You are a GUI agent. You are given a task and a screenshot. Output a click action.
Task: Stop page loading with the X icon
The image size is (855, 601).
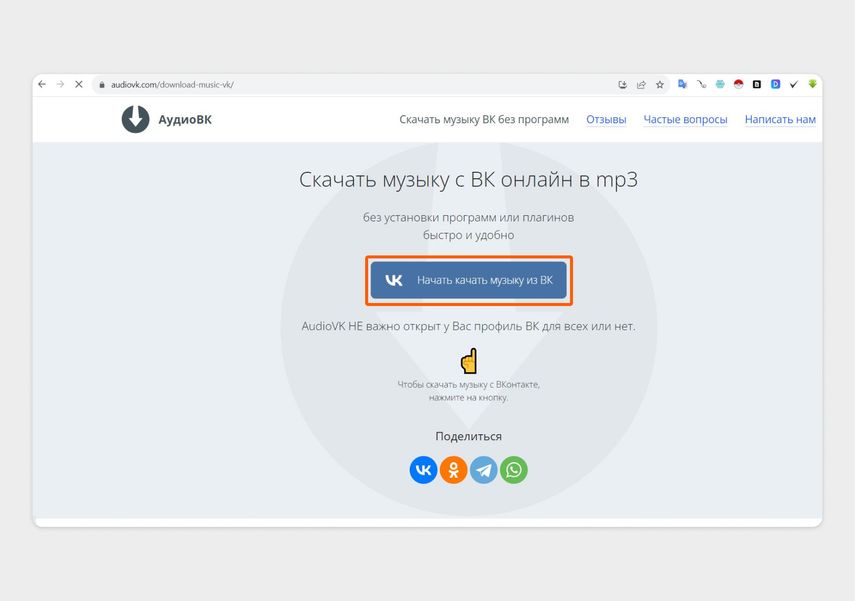[79, 85]
